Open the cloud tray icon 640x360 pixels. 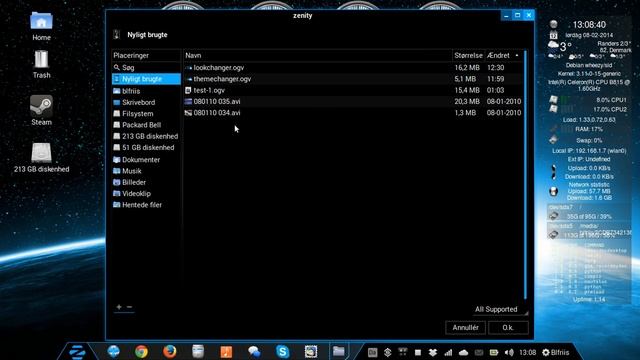[x=463, y=352]
